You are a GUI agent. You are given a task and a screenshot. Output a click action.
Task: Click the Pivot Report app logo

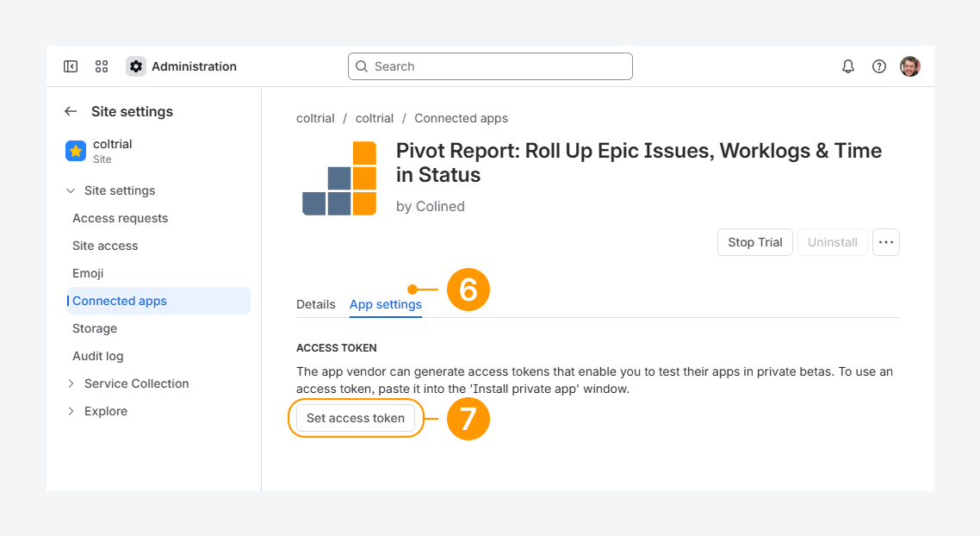(x=339, y=178)
